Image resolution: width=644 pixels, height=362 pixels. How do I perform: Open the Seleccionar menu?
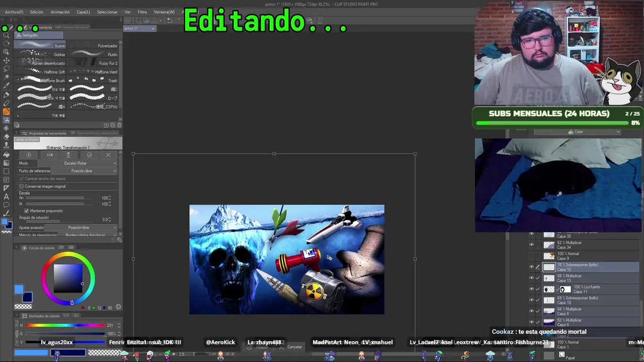tap(107, 12)
